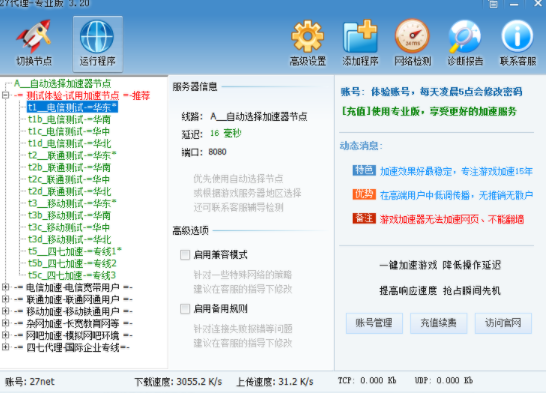This screenshot has height=393, width=546.
Task: Click the 访问官网 button
Action: click(503, 323)
